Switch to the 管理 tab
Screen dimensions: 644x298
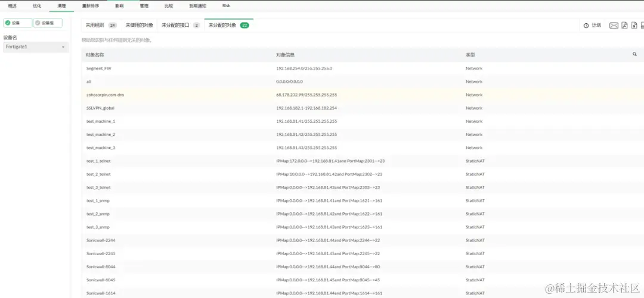[144, 6]
